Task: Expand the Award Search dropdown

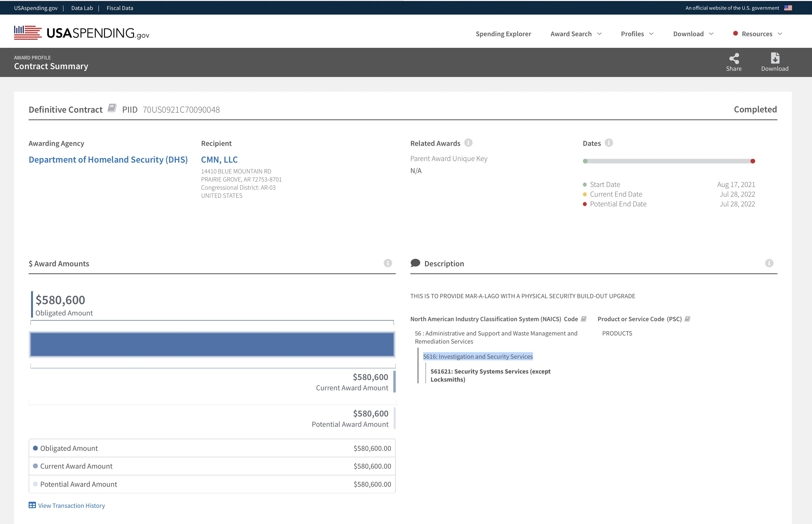Action: (576, 34)
